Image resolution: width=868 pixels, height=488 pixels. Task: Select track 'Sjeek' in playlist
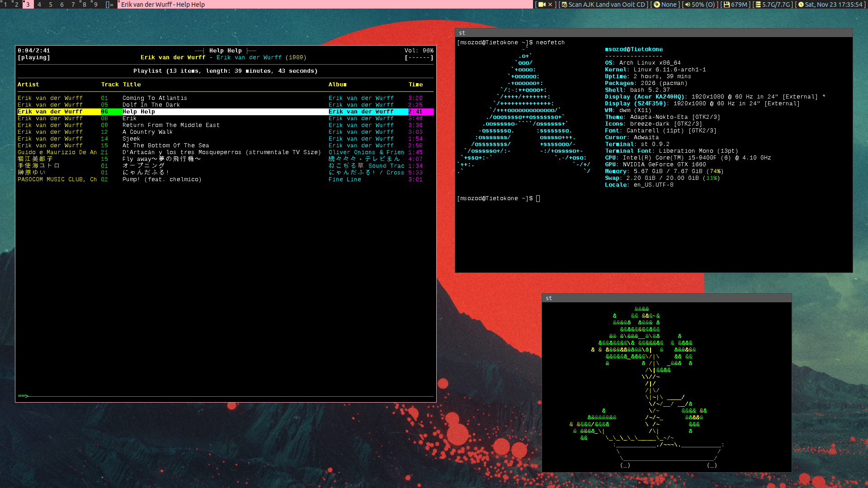point(225,139)
